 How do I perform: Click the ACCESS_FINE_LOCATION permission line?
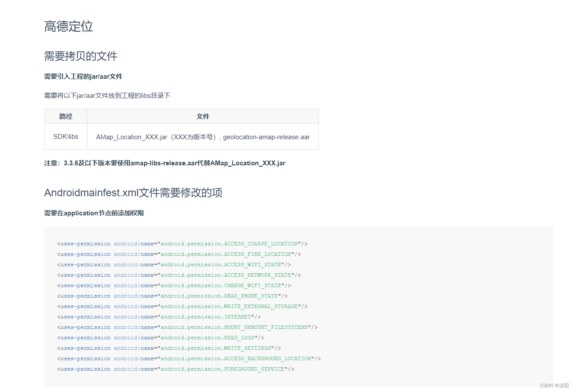coord(179,254)
